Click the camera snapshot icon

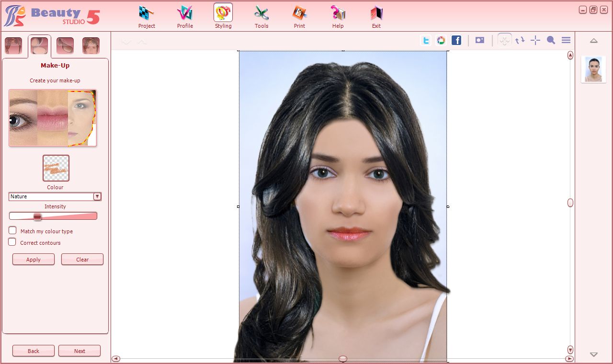point(480,41)
